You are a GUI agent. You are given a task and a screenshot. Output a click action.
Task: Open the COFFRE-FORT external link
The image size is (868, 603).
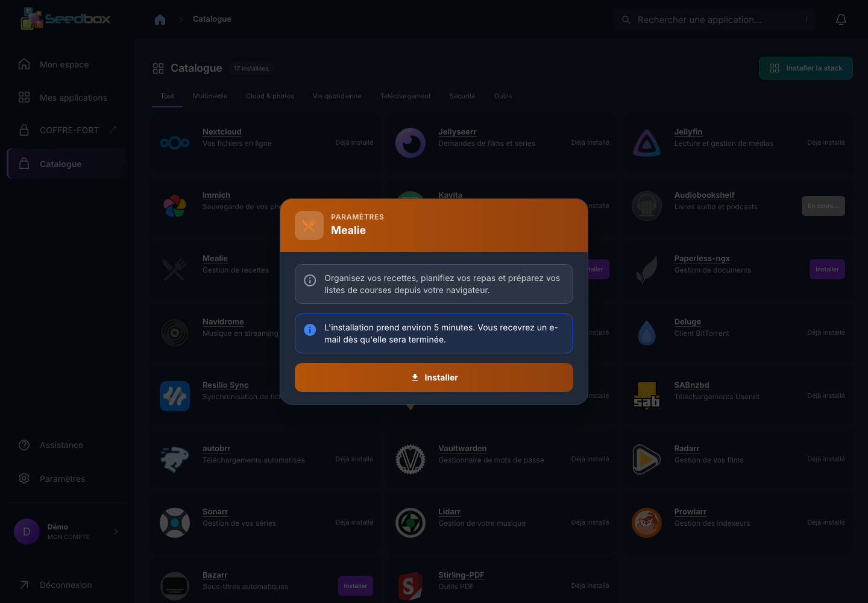67,130
